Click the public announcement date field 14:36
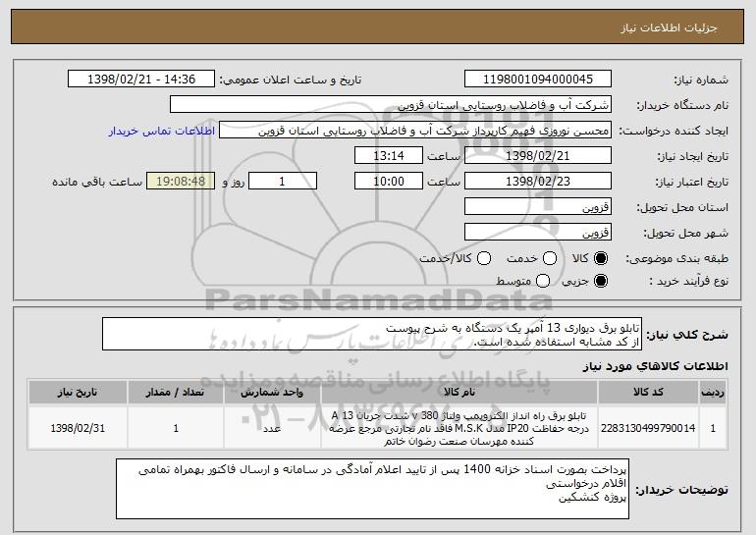Screen dimensions: 756x535 point(141,80)
